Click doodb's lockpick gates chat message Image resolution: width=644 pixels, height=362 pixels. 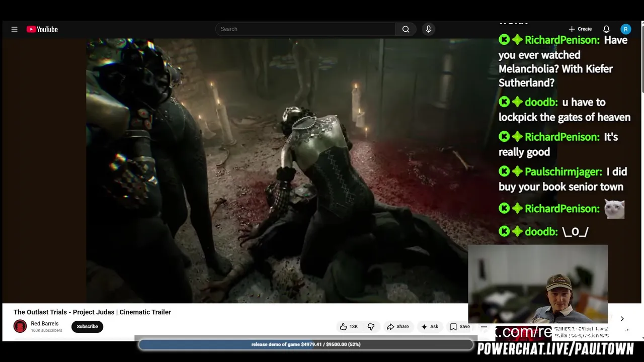[565, 110]
